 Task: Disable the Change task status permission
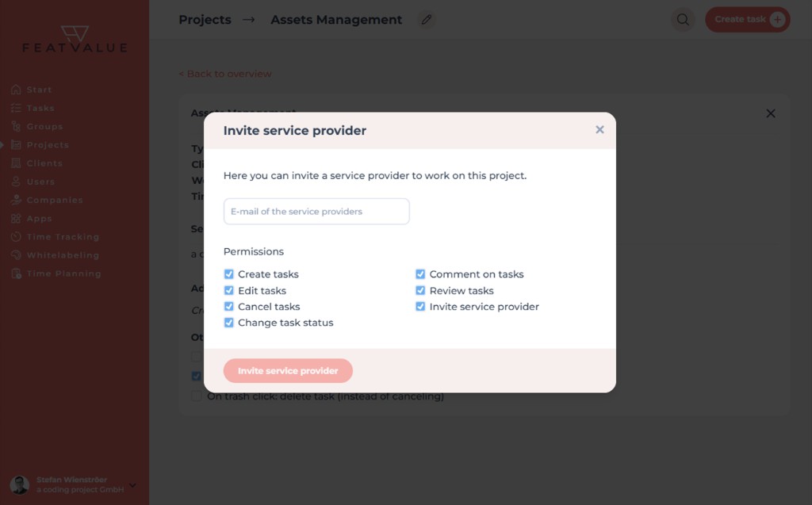pyautogui.click(x=229, y=323)
